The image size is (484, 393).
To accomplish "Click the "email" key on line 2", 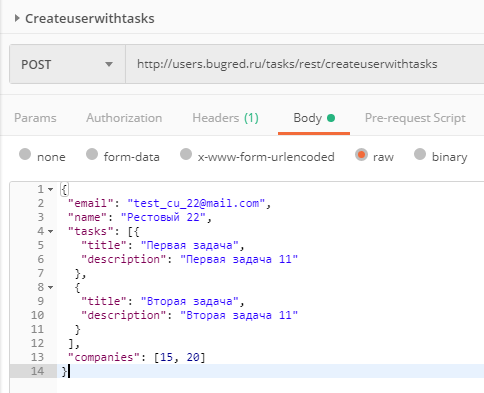I will (x=91, y=203).
